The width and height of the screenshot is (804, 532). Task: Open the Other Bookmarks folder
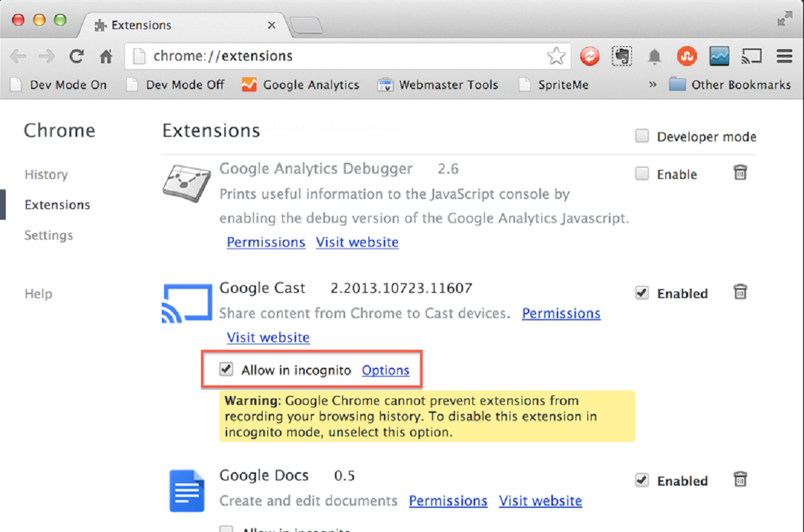[731, 85]
